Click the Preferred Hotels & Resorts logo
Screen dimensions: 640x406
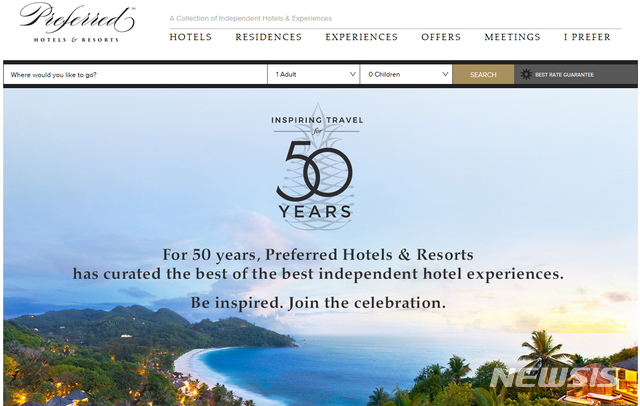pos(77,23)
